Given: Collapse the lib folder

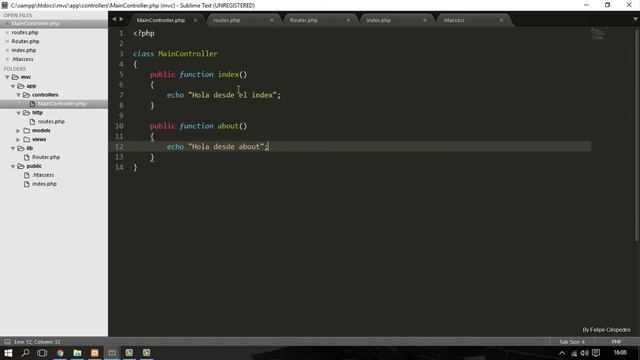Looking at the screenshot, I should coord(13,149).
